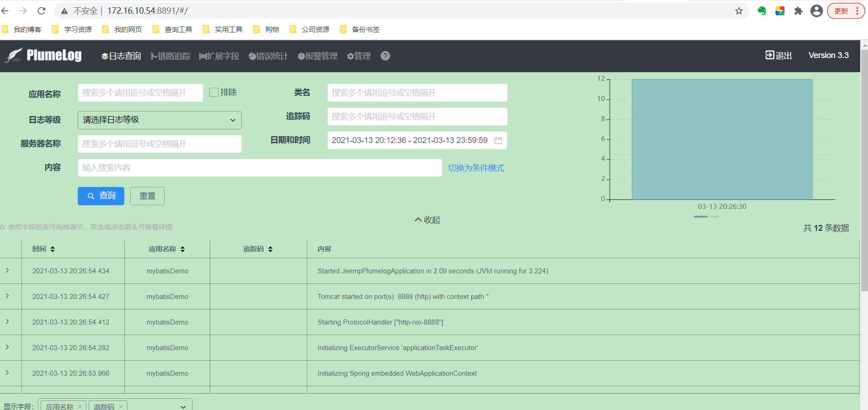
Task: Sort by 时间 column arrows
Action: 53,249
